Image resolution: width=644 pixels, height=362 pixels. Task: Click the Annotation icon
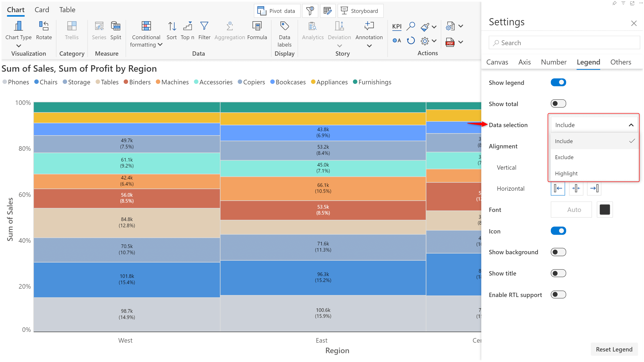point(369,26)
